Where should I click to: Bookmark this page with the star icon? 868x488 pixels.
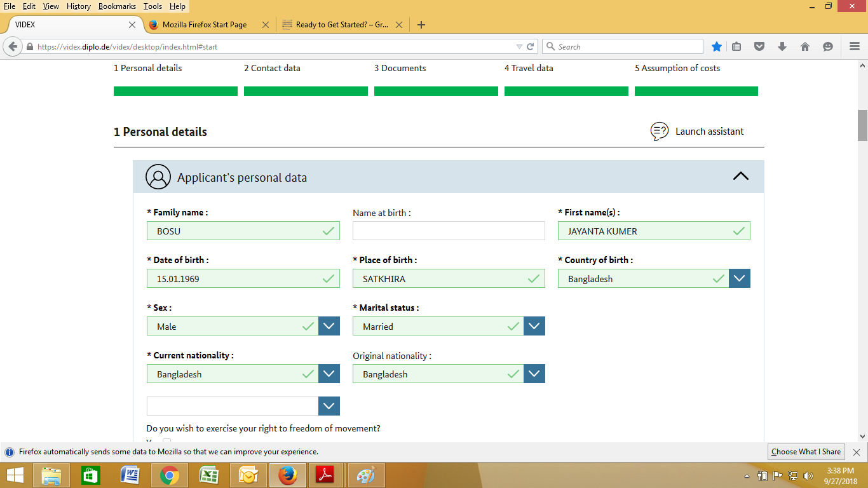tap(717, 46)
